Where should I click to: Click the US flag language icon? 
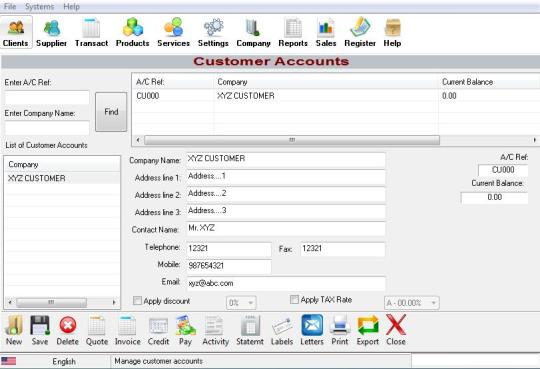pos(9,361)
